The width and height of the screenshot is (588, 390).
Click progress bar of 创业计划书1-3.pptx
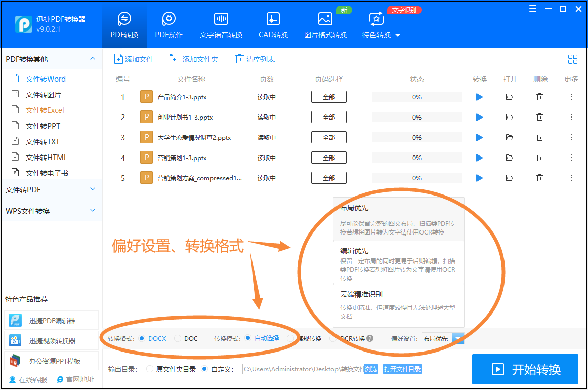point(417,118)
